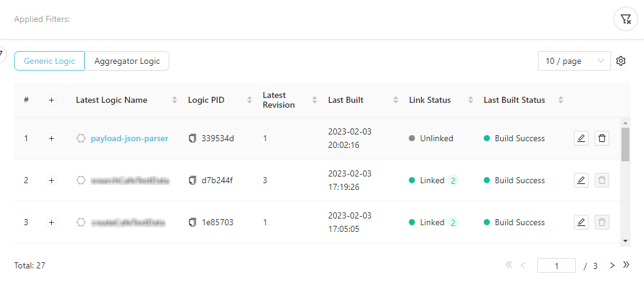Edit the logic in row 3
This screenshot has height=283, width=644.
(x=581, y=222)
